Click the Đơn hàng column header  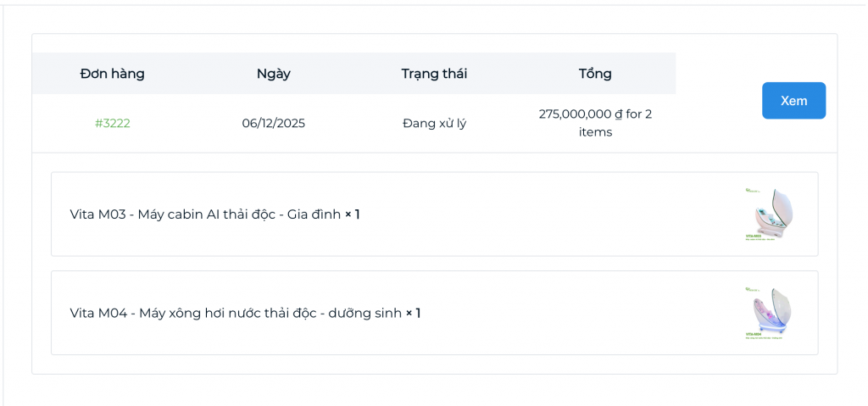112,74
